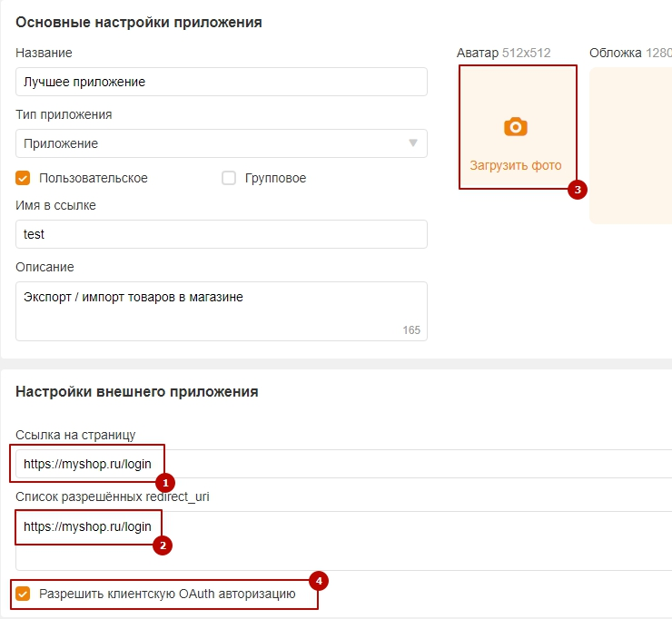Click the camera icon for avatar upload
Screen dimensions: 672x619
(516, 127)
